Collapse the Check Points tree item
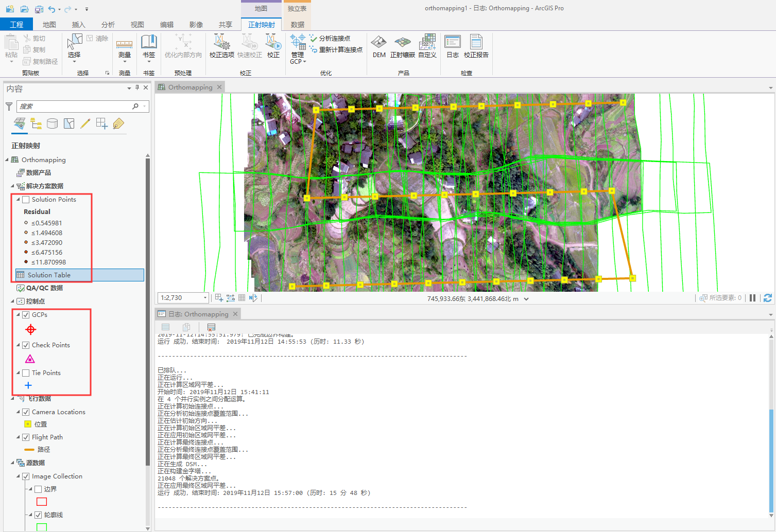 [18, 345]
